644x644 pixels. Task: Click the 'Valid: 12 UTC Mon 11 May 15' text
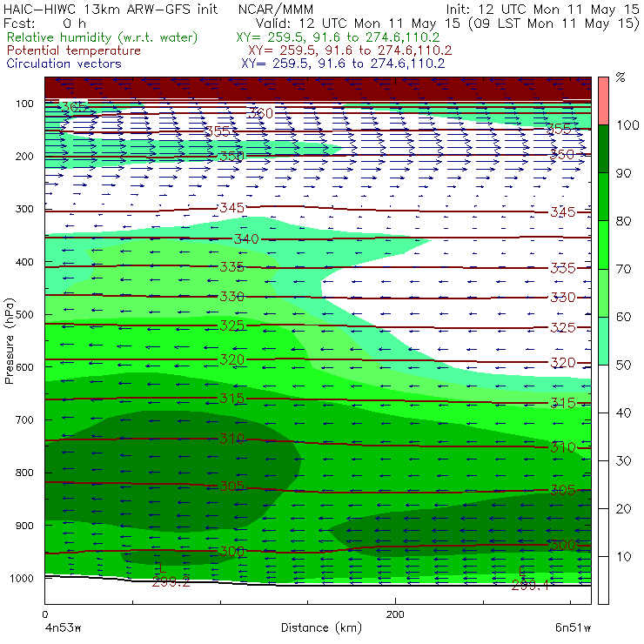[358, 23]
